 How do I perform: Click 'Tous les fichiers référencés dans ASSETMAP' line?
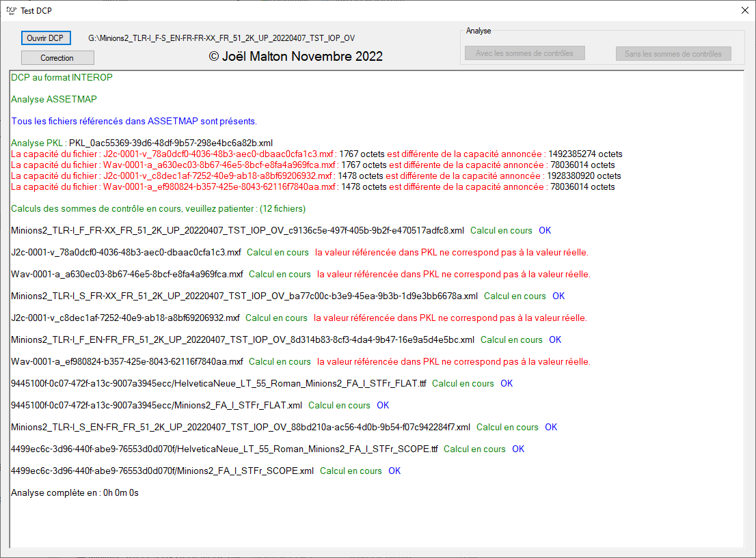(134, 122)
